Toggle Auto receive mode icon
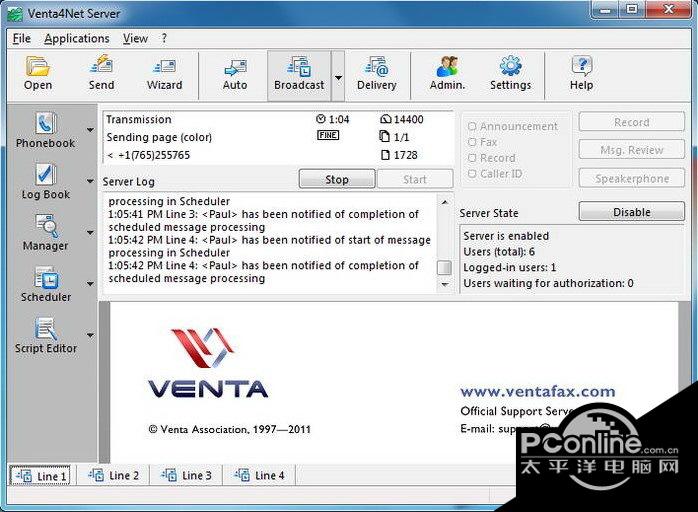The width and height of the screenshot is (698, 512). coord(235,74)
